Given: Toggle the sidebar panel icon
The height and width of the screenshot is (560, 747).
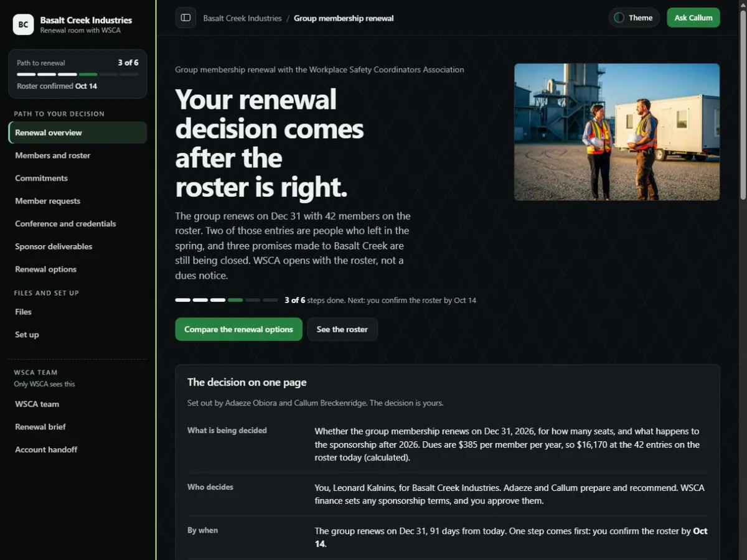Looking at the screenshot, I should (x=186, y=18).
